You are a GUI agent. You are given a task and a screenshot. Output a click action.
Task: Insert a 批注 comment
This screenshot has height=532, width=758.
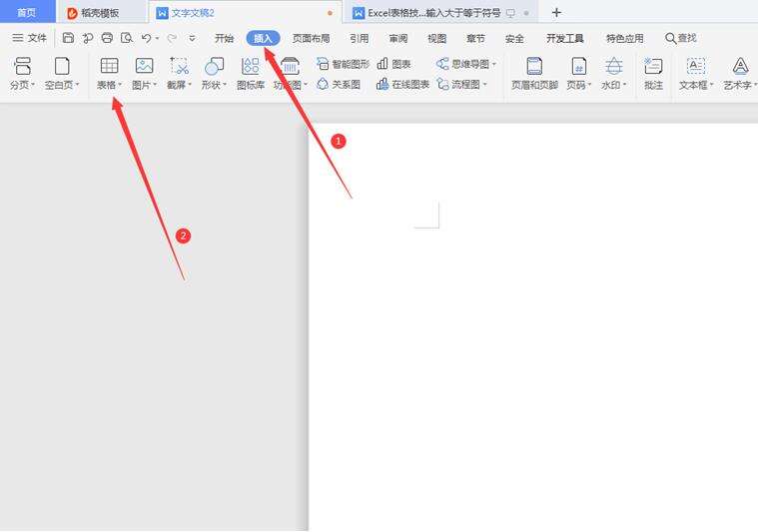653,73
